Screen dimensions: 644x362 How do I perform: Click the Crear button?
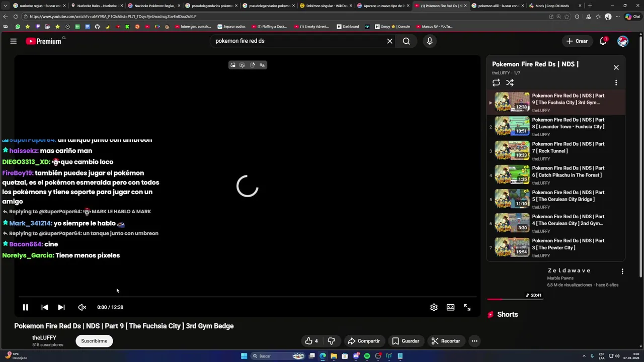[577, 41]
